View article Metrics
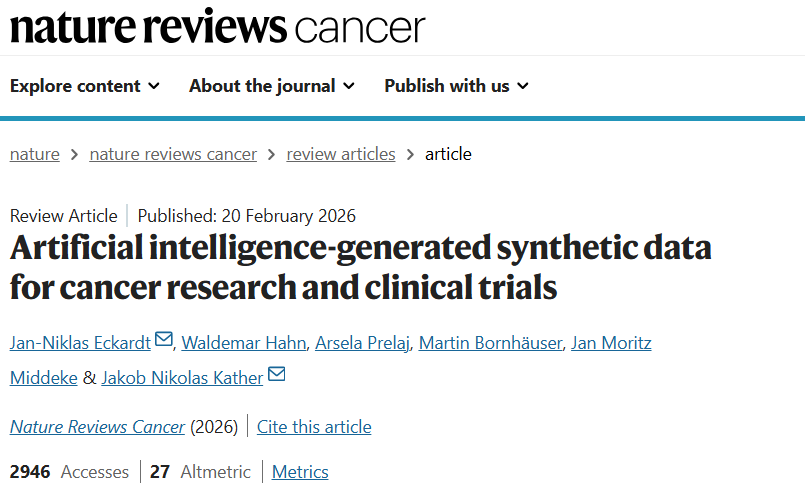This screenshot has width=805, height=489. (x=300, y=472)
